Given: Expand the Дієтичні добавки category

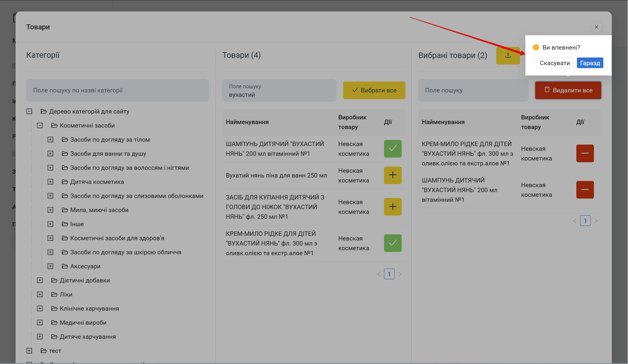Looking at the screenshot, I should [x=40, y=280].
